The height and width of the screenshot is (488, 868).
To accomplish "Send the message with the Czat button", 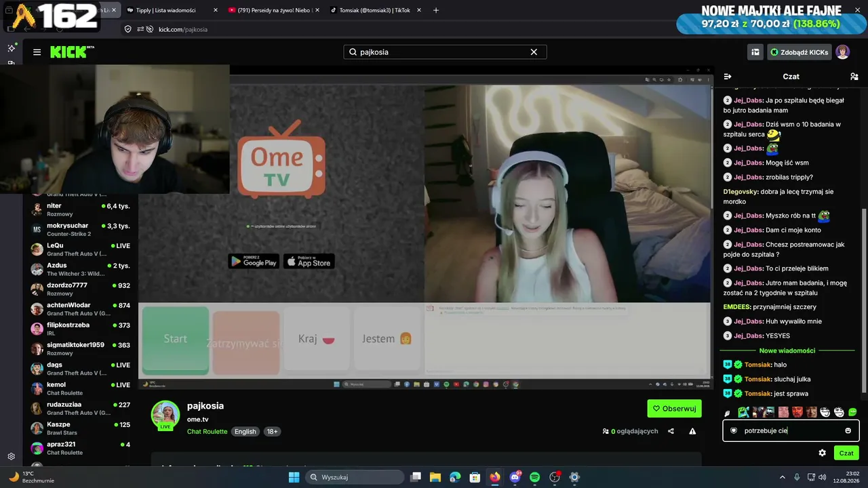I will [846, 453].
